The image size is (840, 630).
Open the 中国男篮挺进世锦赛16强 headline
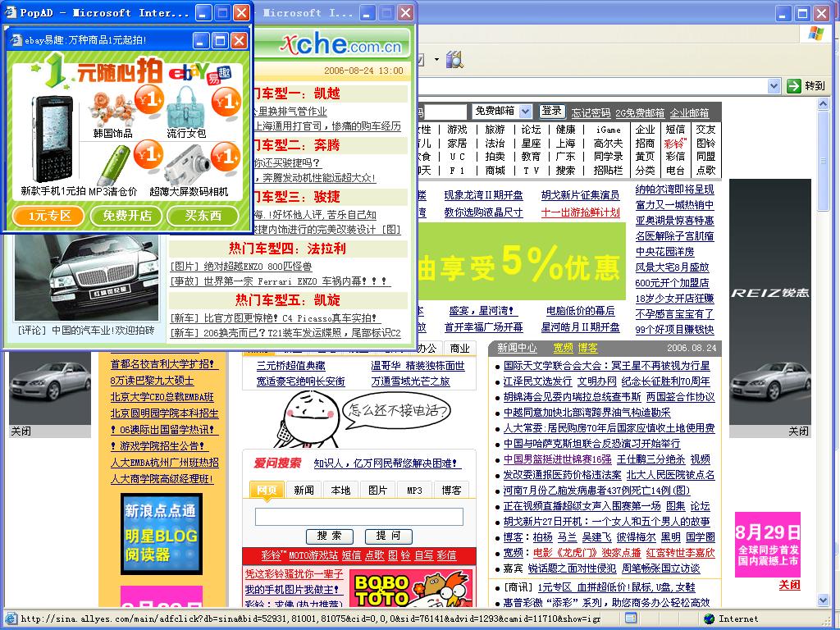tap(557, 459)
